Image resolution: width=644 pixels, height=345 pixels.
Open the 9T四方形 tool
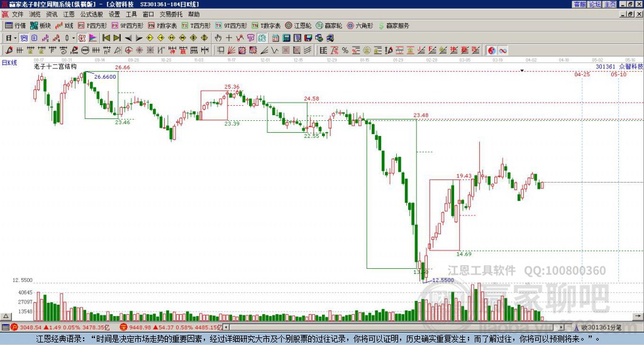click(231, 25)
